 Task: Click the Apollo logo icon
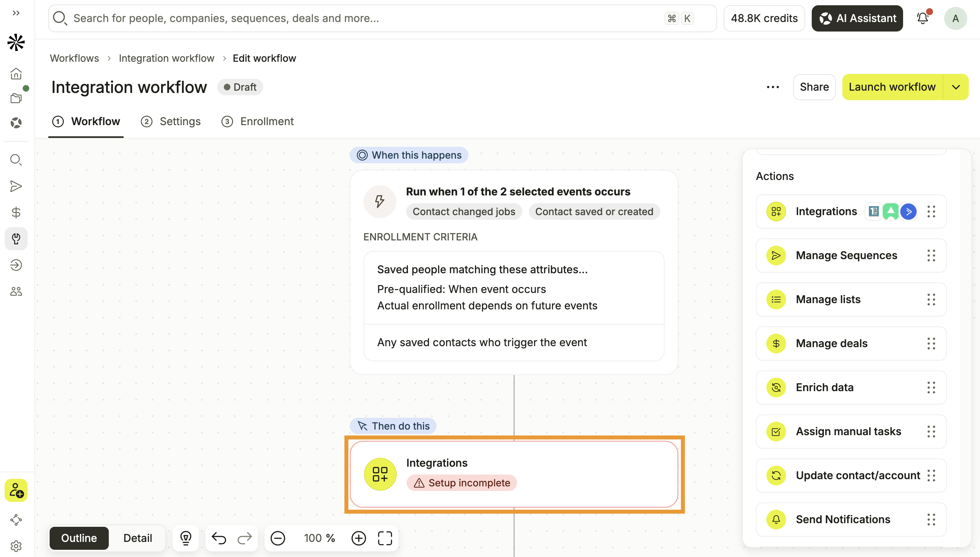[16, 42]
